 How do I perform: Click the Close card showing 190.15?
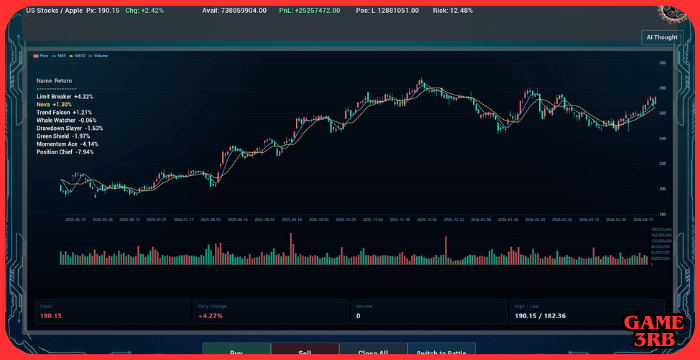[x=112, y=311]
